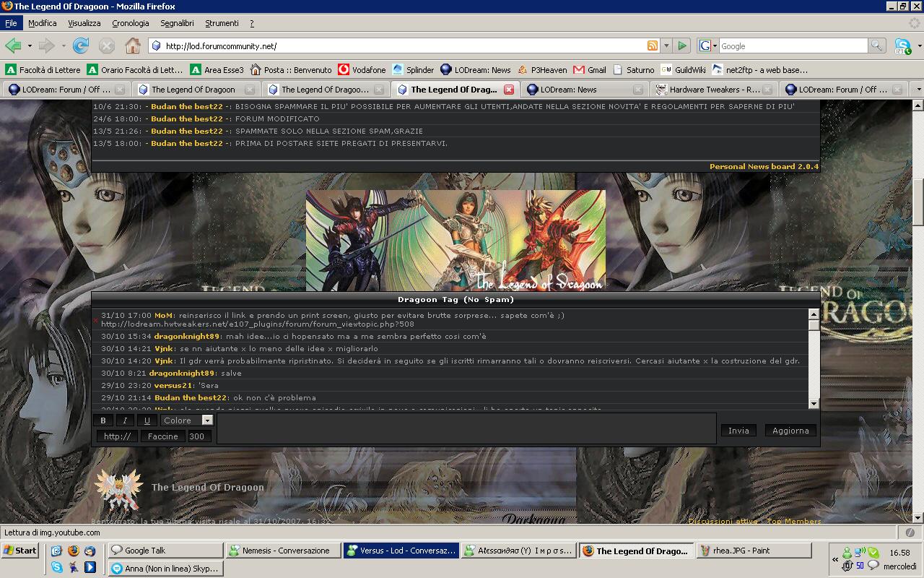This screenshot has height=578, width=924.
Task: Reload the page with the refresh icon
Action: [80, 46]
